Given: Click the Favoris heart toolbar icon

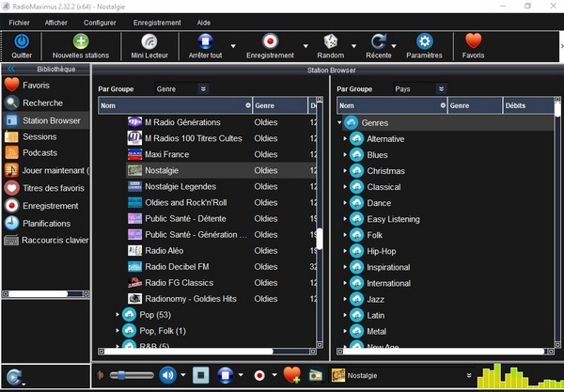Looking at the screenshot, I should click(x=474, y=41).
